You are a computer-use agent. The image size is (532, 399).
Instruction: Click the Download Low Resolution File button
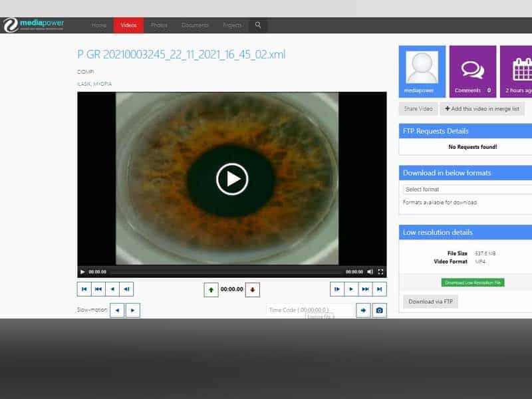(x=473, y=283)
